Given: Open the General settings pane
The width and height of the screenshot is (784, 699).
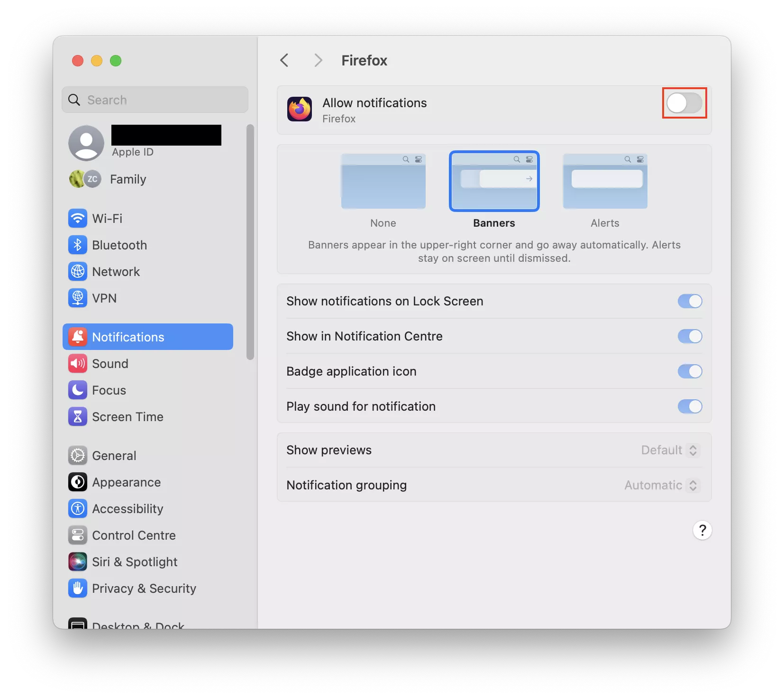Looking at the screenshot, I should [114, 456].
